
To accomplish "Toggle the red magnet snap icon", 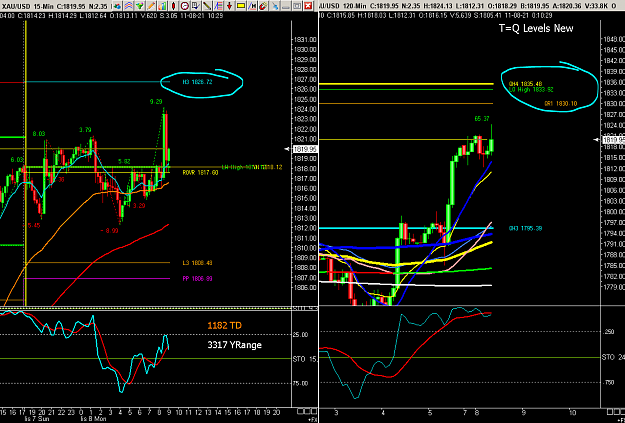I will (x=263, y=6).
